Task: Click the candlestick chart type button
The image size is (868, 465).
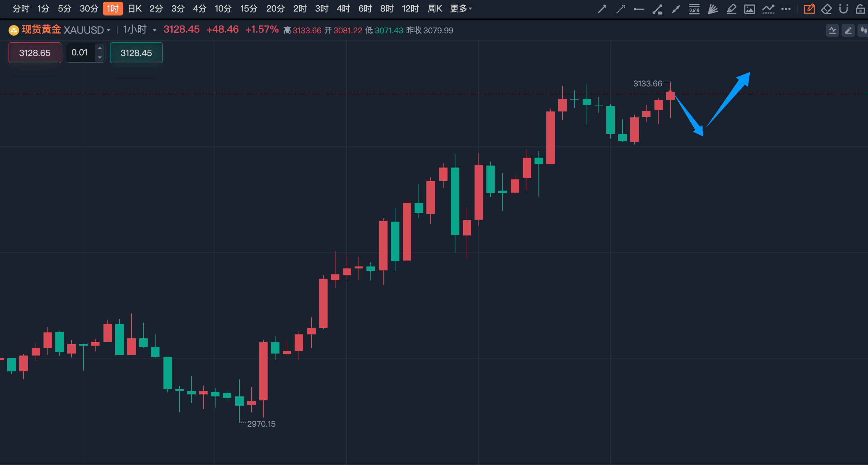Action: pos(863,30)
